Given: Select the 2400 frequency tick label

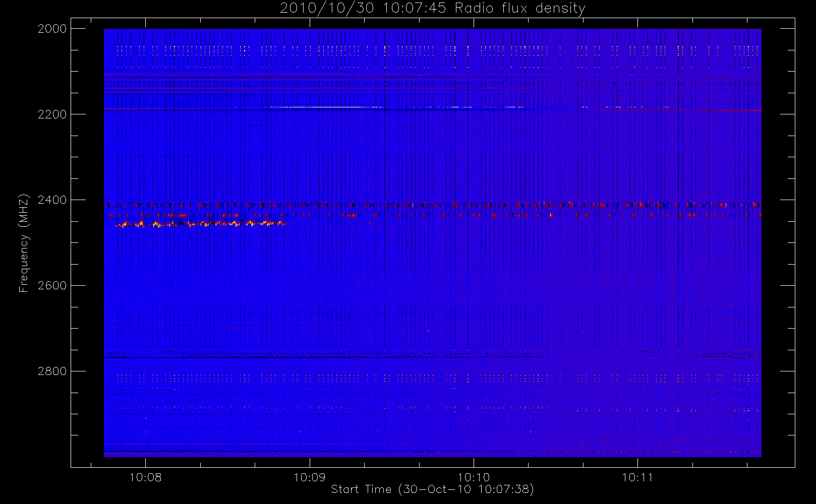Looking at the screenshot, I should coord(52,200).
